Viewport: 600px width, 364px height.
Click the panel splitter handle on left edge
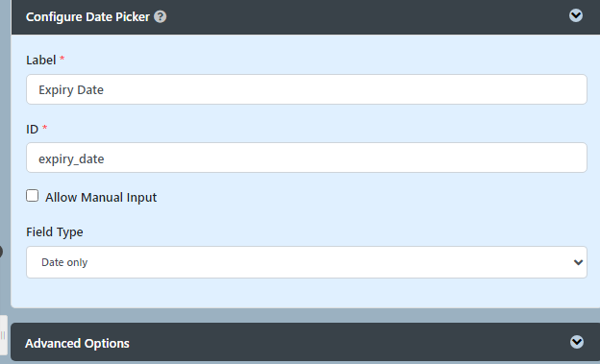pyautogui.click(x=3, y=335)
